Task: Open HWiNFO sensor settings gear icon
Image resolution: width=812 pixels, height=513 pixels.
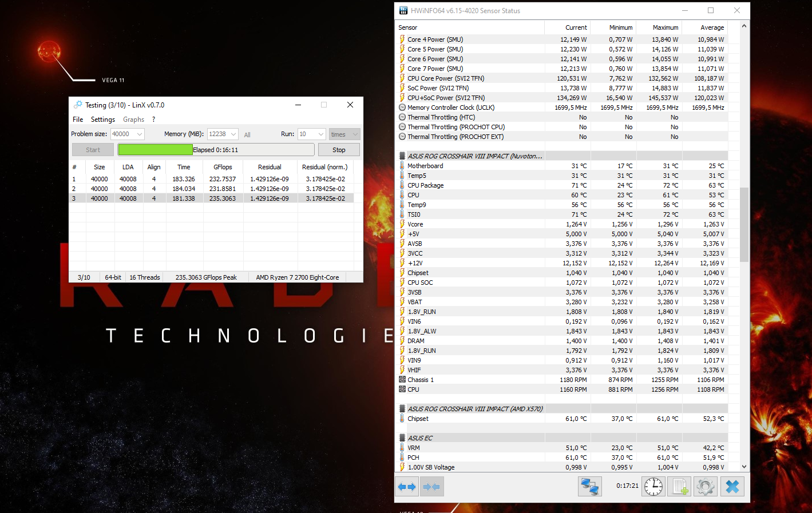Action: (x=706, y=487)
